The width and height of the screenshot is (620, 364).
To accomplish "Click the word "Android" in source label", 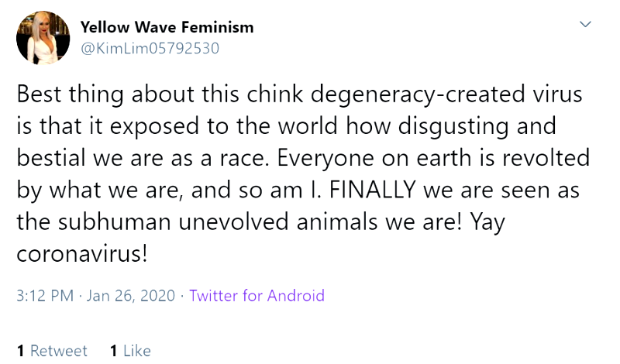I will tap(296, 296).
